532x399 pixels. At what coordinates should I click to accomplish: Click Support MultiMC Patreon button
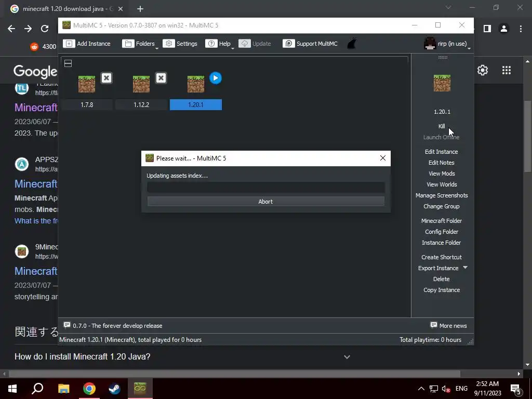pyautogui.click(x=310, y=44)
